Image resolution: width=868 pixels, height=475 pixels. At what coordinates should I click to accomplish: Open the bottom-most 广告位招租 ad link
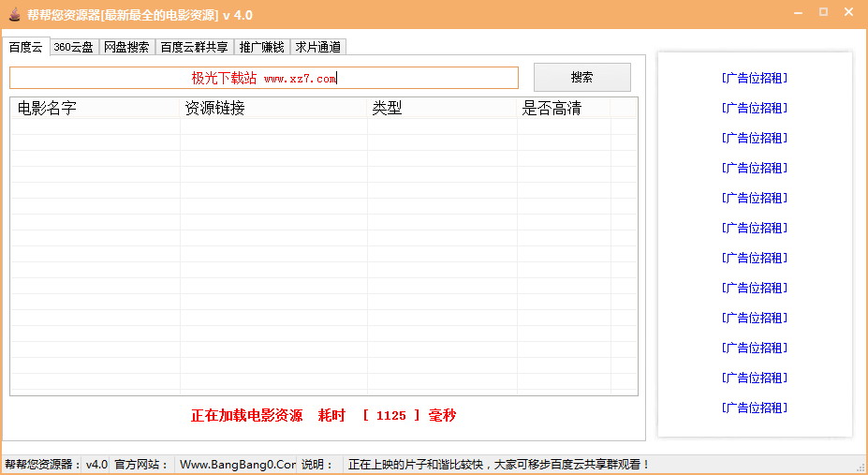pyautogui.click(x=755, y=408)
